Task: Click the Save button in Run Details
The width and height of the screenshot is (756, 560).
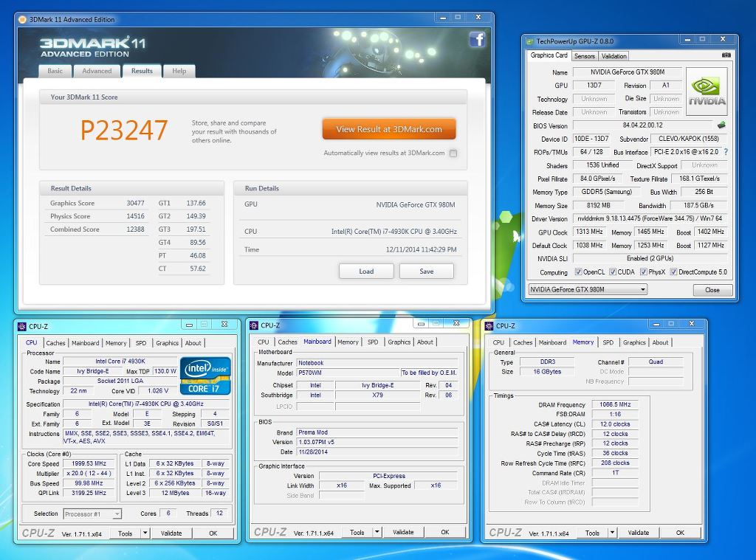Action: click(x=426, y=272)
